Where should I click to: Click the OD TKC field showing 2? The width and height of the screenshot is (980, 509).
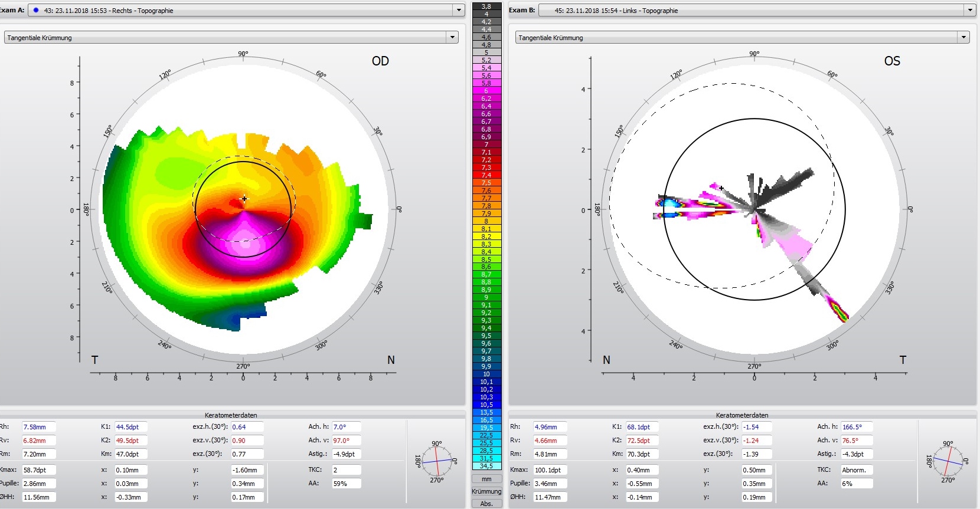(x=347, y=470)
